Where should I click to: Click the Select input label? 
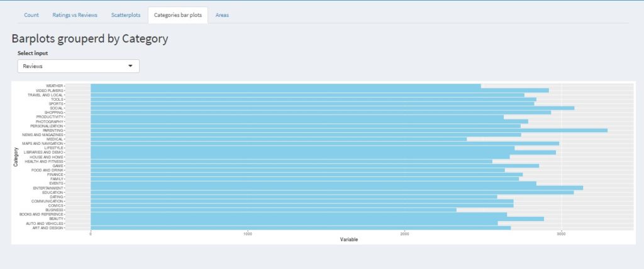point(32,54)
